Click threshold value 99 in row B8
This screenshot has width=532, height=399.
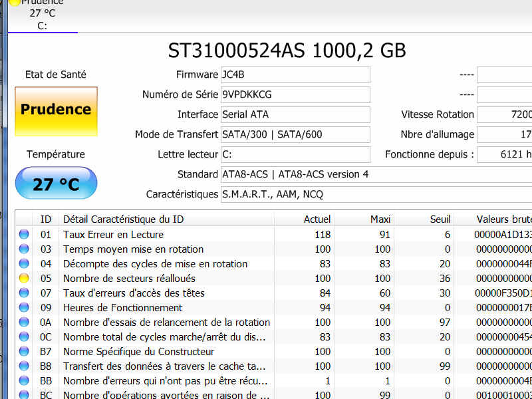pyautogui.click(x=445, y=366)
